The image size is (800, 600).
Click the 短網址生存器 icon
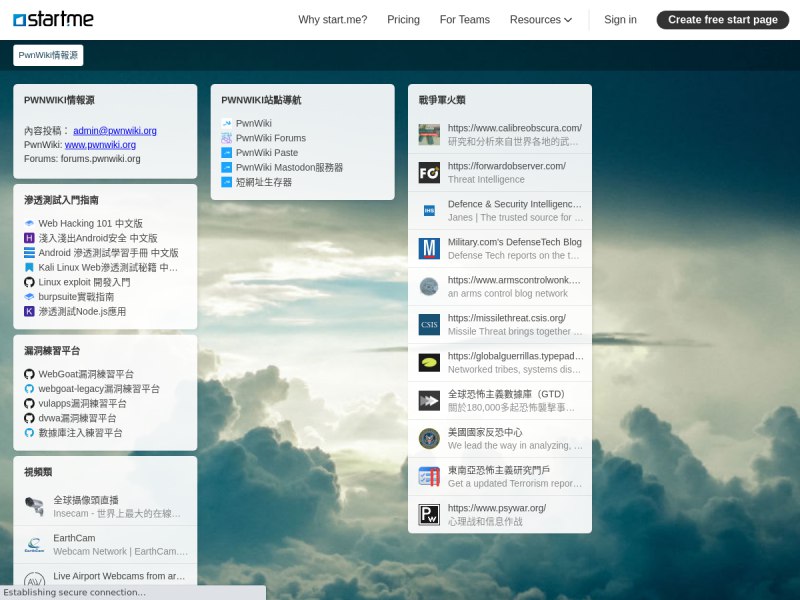tap(227, 182)
